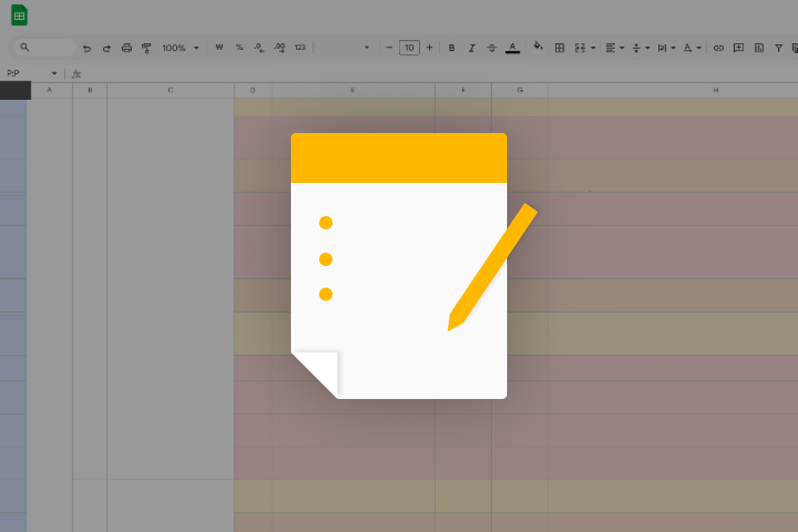The width and height of the screenshot is (798, 532).
Task: Open the text rotation dropdown
Action: click(x=692, y=48)
